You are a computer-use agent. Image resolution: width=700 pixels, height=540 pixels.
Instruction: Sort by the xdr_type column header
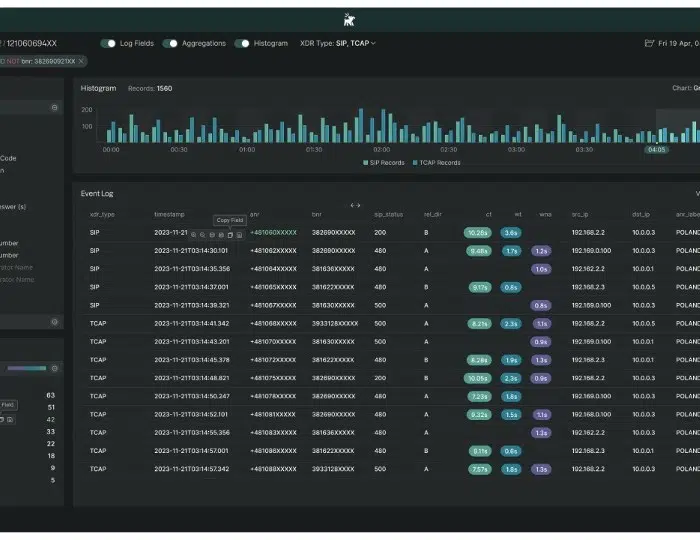pos(102,215)
